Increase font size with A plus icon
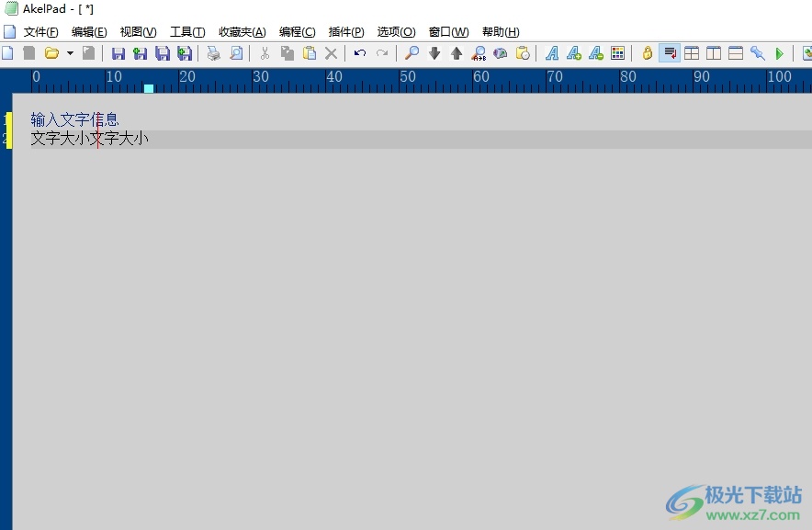This screenshot has width=812, height=530. point(574,53)
